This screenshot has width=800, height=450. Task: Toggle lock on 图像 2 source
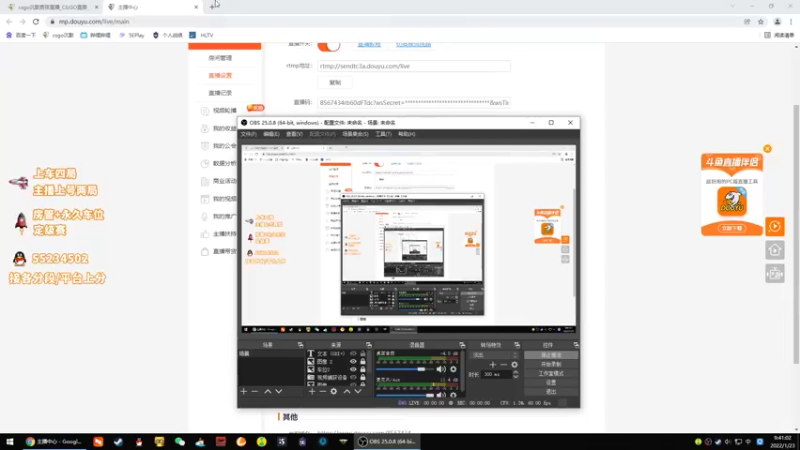coord(363,361)
